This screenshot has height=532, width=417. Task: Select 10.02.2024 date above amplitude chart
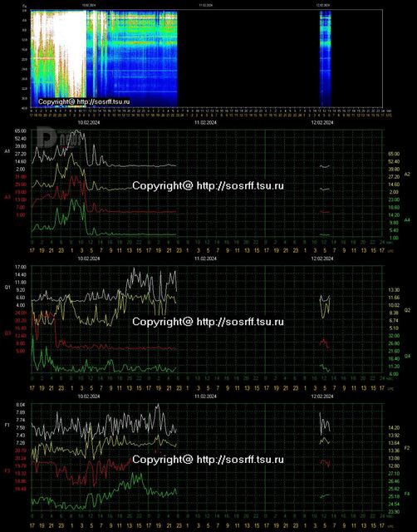tap(89, 122)
